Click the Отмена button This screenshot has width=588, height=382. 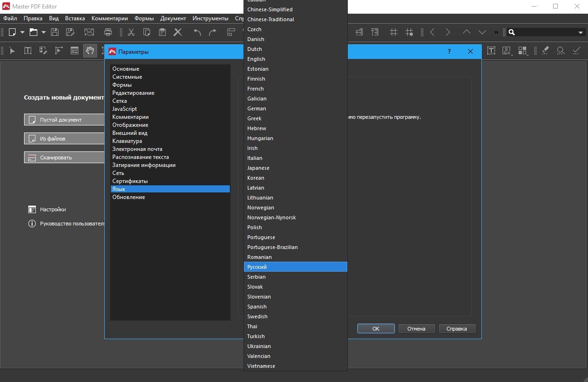416,329
